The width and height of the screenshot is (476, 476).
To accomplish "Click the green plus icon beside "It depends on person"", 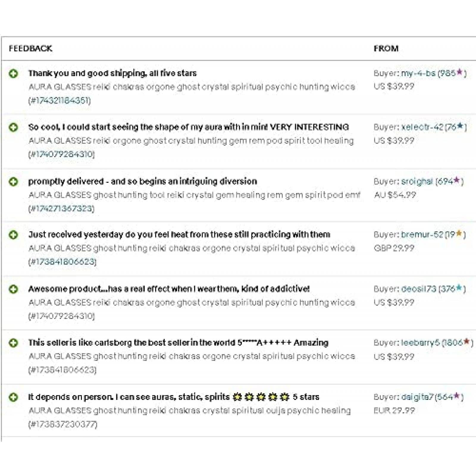I will [x=13, y=397].
